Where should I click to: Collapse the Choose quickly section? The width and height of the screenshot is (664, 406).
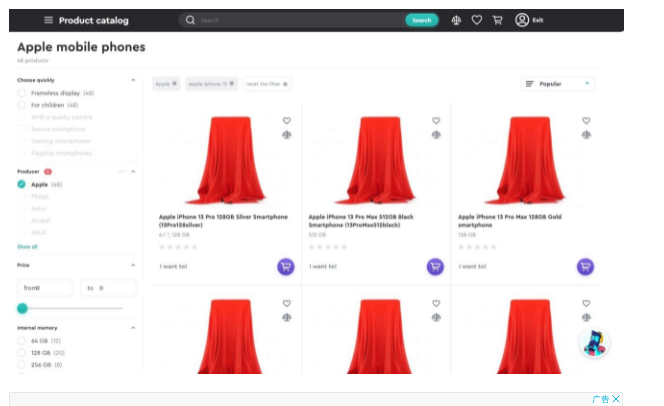point(133,80)
